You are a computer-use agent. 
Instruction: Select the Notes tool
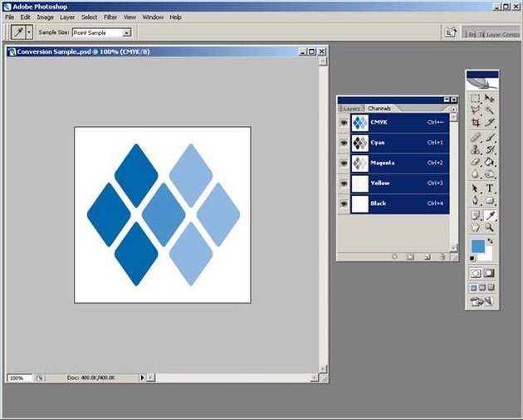(475, 216)
